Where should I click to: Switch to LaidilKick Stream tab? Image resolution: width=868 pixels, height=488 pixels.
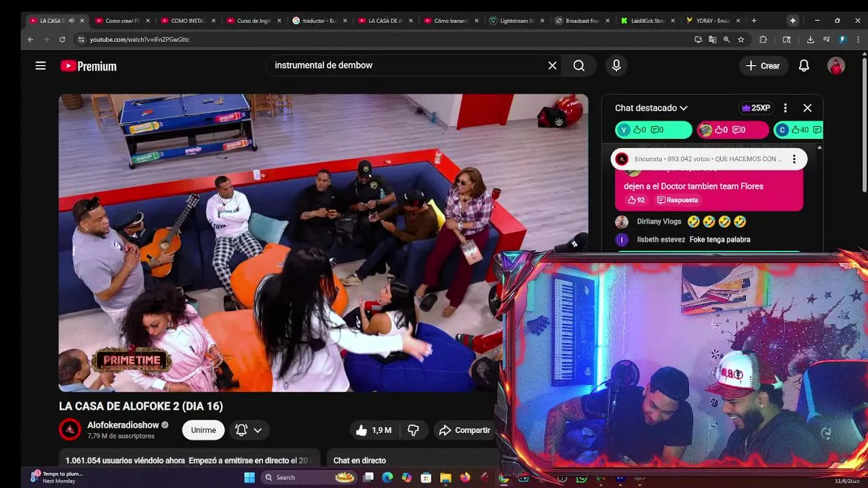tap(648, 21)
